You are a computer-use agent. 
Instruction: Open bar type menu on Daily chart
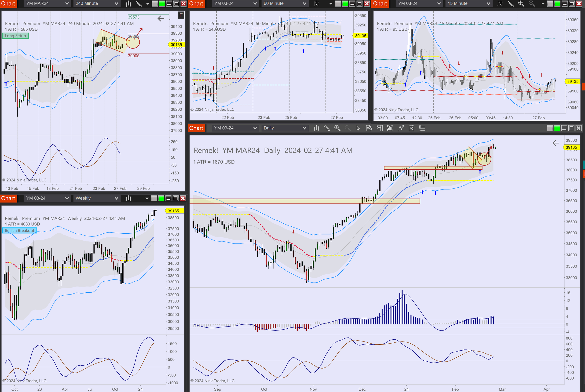click(x=316, y=128)
